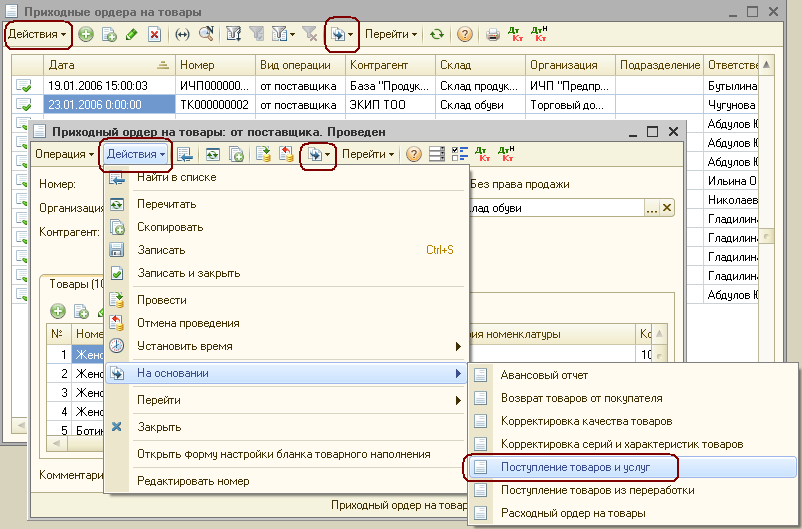Click the printer icon in list toolbar
Screen dimensions: 802x529
tap(492, 35)
